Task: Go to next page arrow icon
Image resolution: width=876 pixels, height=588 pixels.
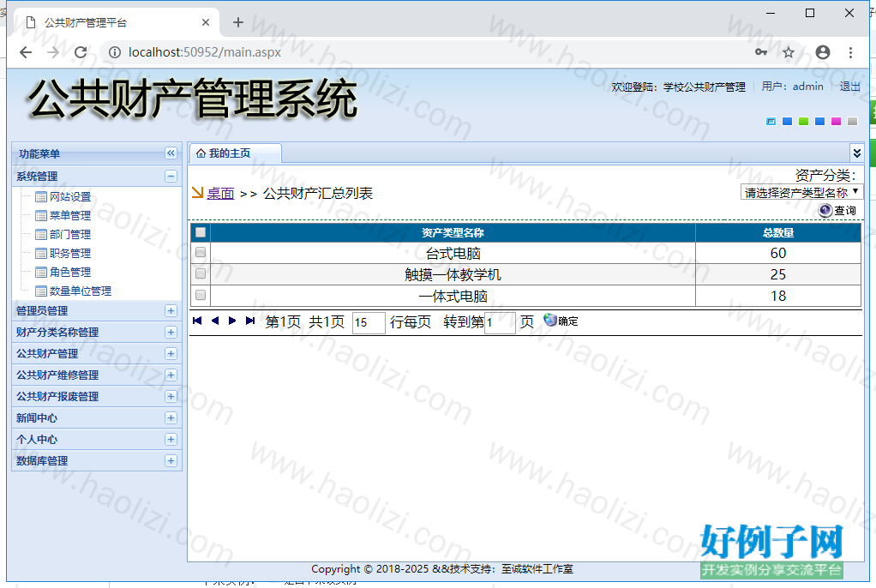Action: pos(231,321)
